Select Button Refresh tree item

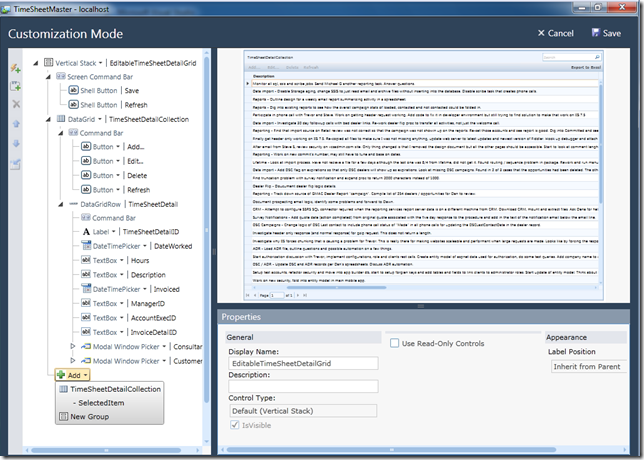(x=115, y=189)
